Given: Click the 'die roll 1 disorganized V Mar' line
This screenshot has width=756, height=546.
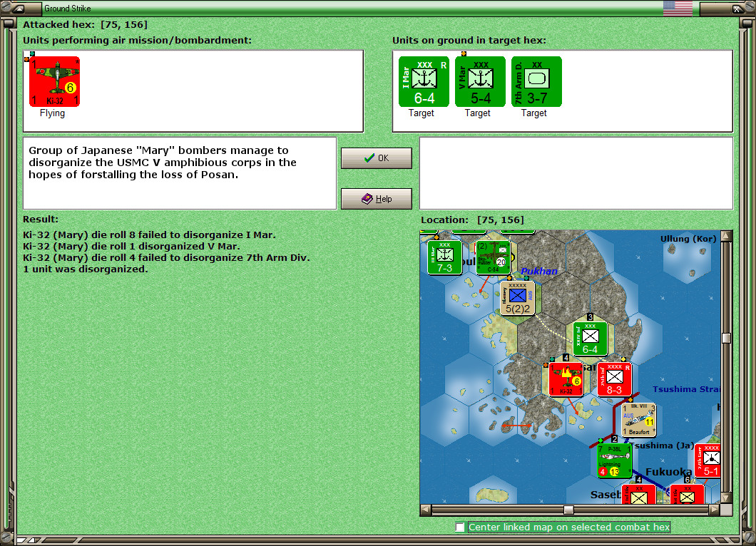Looking at the screenshot, I should pyautogui.click(x=132, y=246).
